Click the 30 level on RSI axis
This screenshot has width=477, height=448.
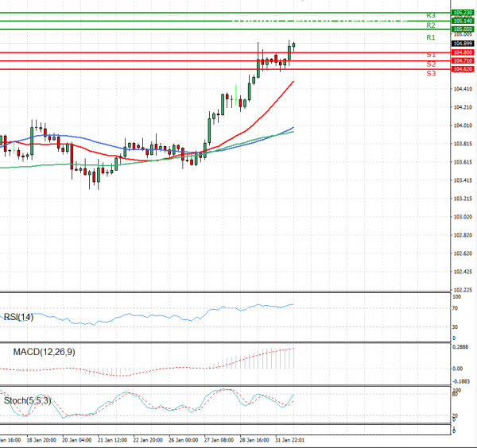[x=455, y=327]
